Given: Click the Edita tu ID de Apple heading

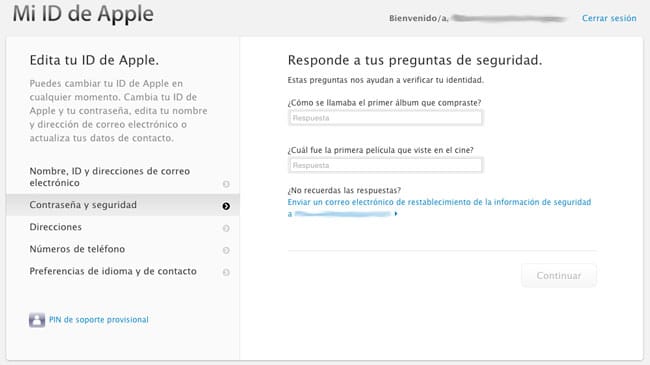Looking at the screenshot, I should coord(94,61).
